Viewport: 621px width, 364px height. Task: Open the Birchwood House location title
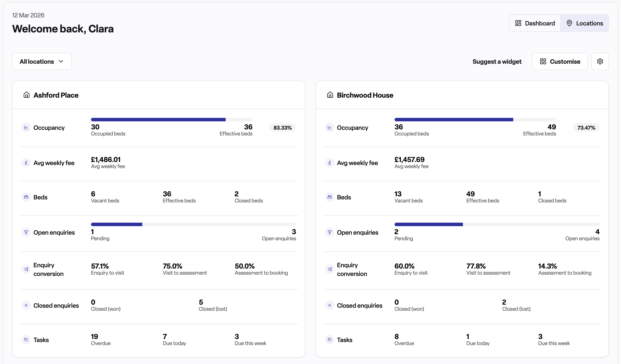click(365, 95)
